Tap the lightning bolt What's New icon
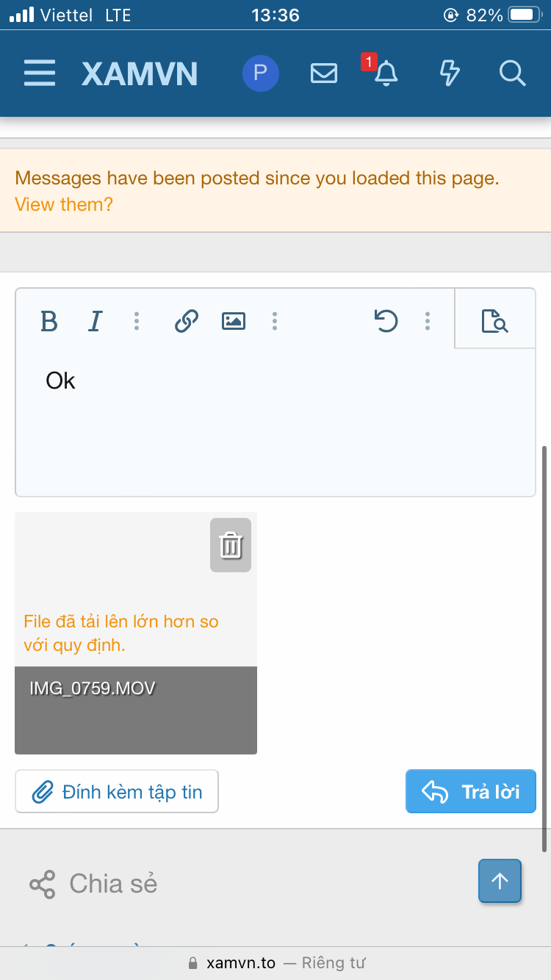The width and height of the screenshot is (551, 980). (x=449, y=73)
